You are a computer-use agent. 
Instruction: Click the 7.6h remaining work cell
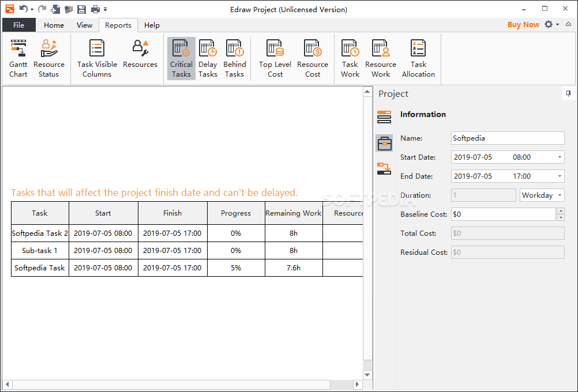click(294, 268)
